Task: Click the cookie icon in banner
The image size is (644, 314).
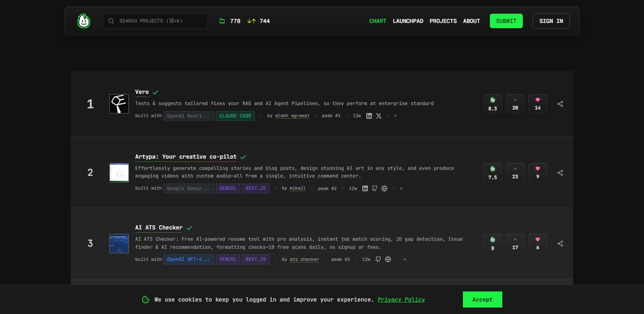Action: click(146, 300)
